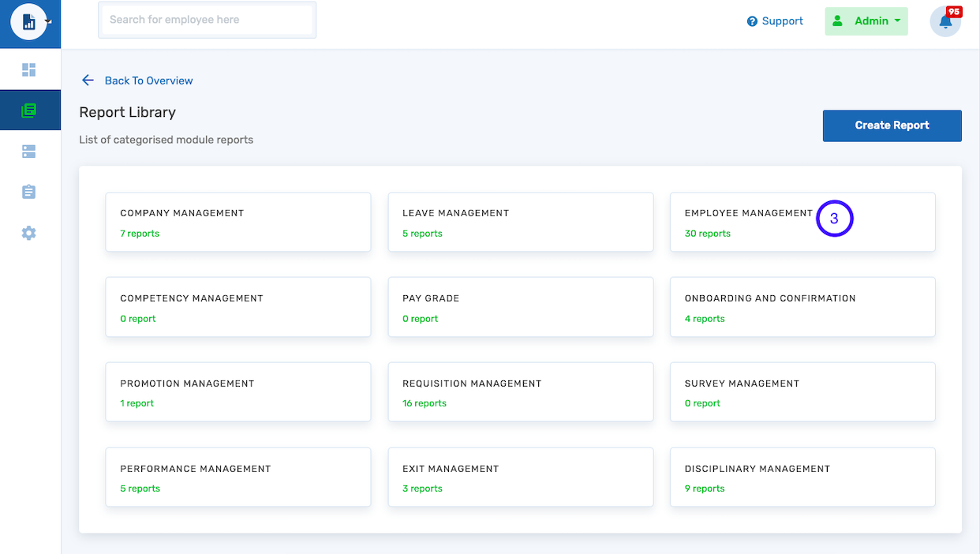The height and width of the screenshot is (554, 980).
Task: Select the active Reports icon in sidebar
Action: coord(29,110)
